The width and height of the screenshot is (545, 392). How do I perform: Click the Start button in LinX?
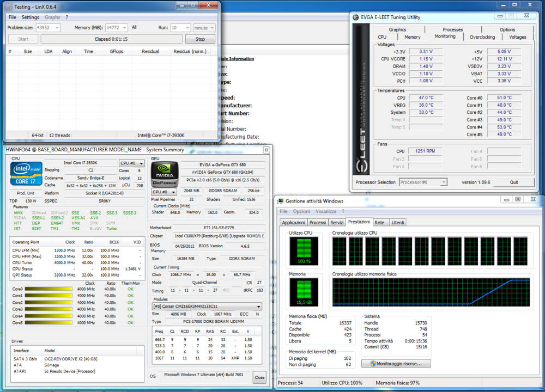click(x=23, y=39)
